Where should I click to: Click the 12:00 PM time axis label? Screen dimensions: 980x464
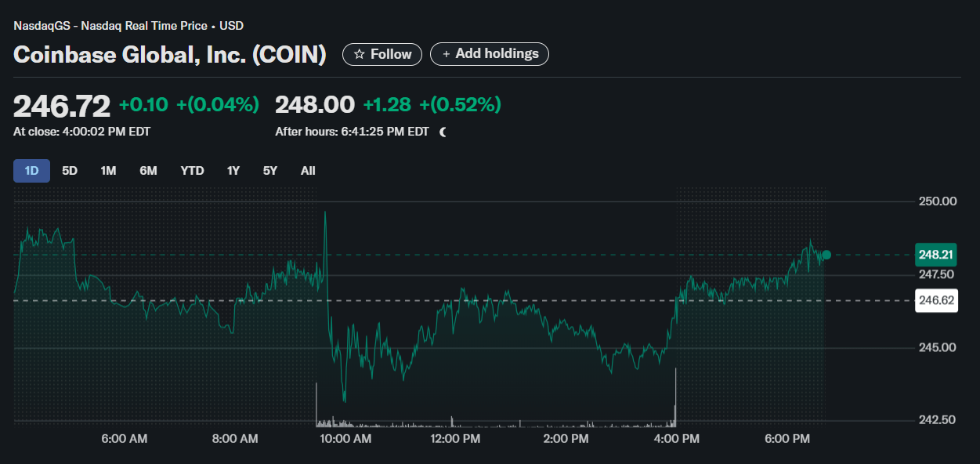(456, 439)
